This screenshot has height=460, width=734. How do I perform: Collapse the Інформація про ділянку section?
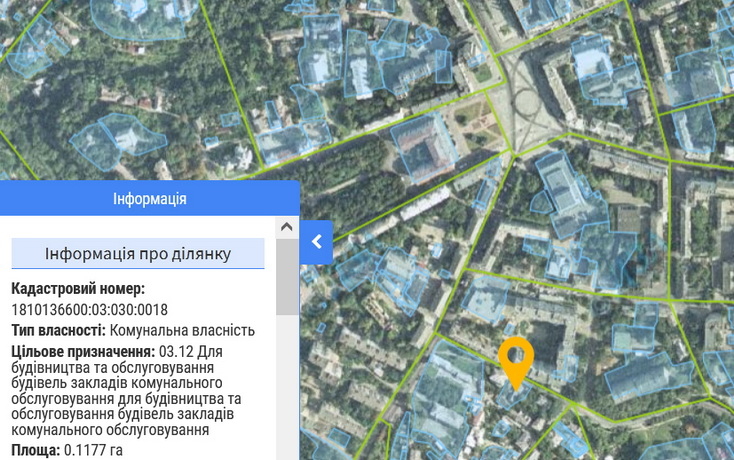point(138,254)
